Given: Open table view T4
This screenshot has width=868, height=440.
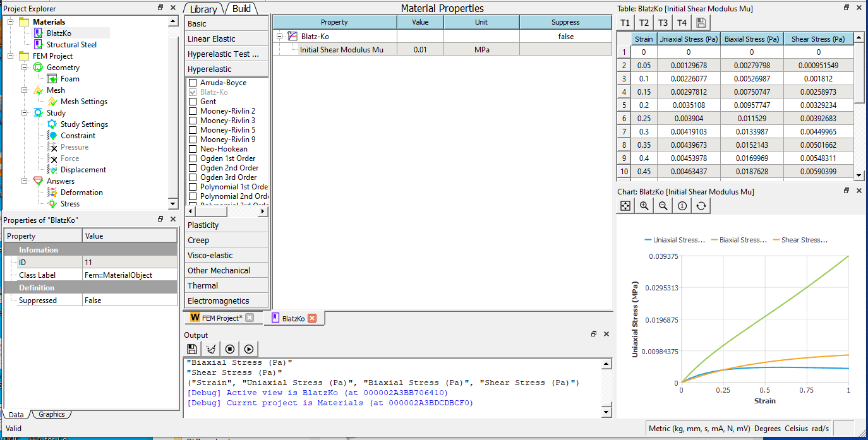Looking at the screenshot, I should click(x=682, y=23).
